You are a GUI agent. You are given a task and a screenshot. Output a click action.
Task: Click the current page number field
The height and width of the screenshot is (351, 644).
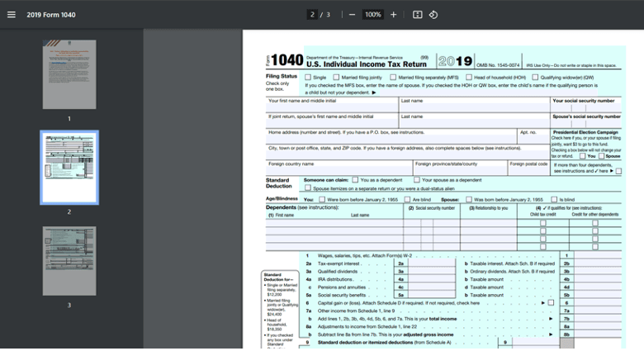click(x=312, y=15)
